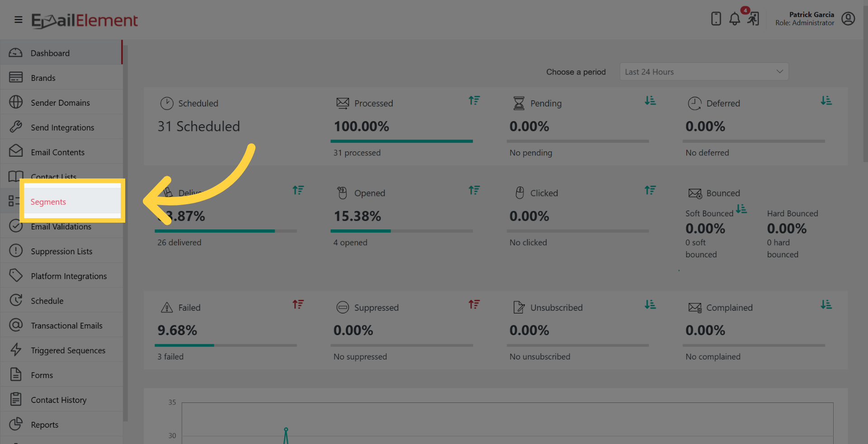
Task: Click the exit/logout icon in header
Action: coord(753,19)
